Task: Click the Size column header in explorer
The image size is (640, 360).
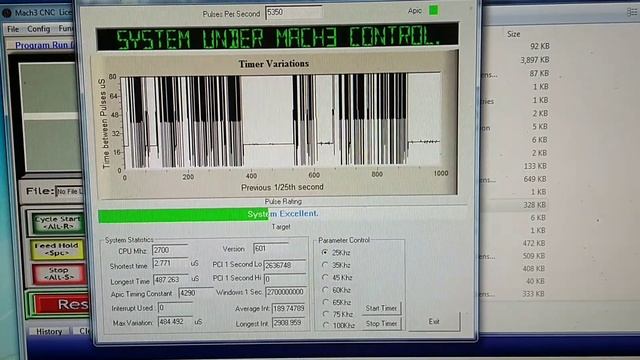Action: click(513, 34)
